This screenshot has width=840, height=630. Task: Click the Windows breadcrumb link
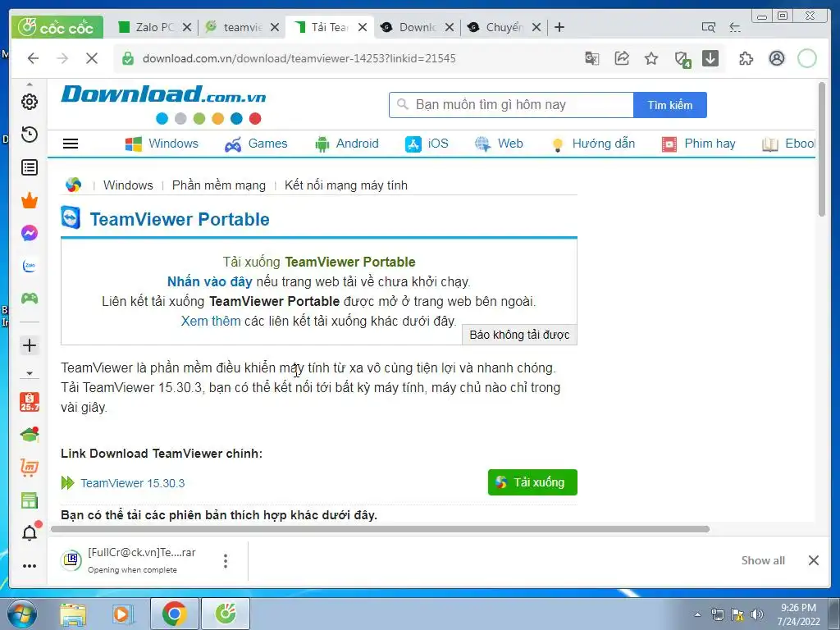click(x=128, y=185)
